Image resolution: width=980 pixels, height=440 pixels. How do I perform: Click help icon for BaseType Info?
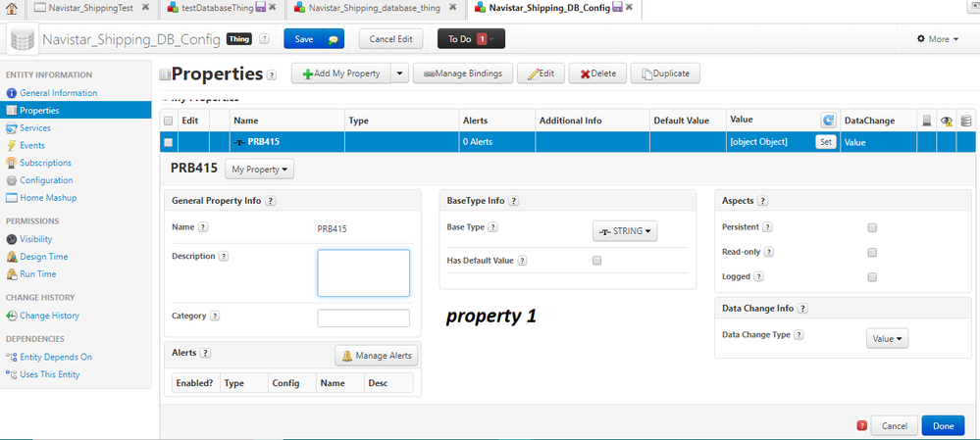click(514, 201)
